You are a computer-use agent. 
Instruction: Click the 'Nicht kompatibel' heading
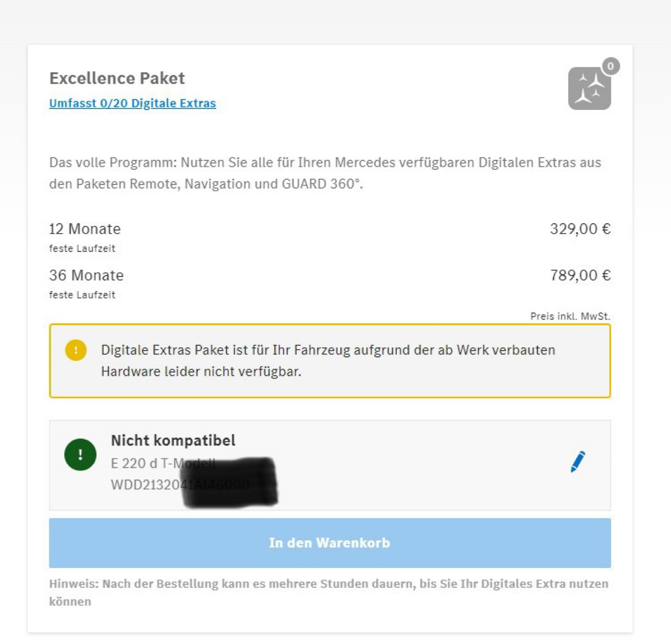[173, 440]
